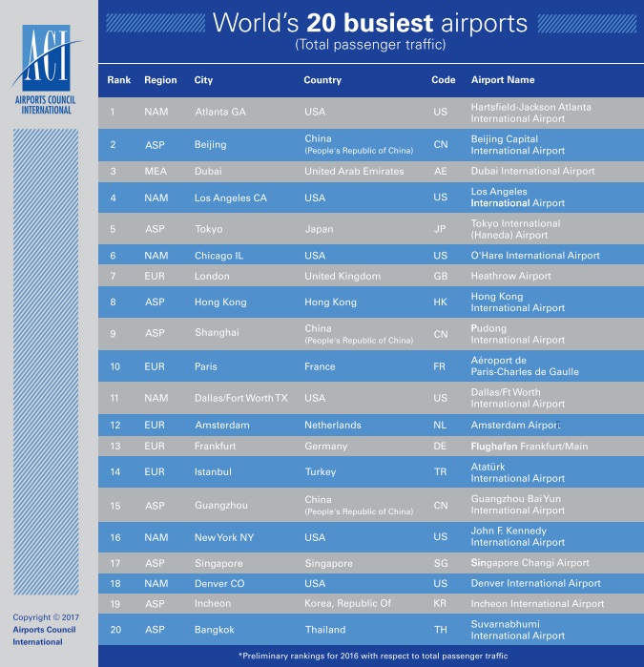Viewport: 644px width, 667px height.
Task: Click the 'Rank' column header
Action: [118, 80]
